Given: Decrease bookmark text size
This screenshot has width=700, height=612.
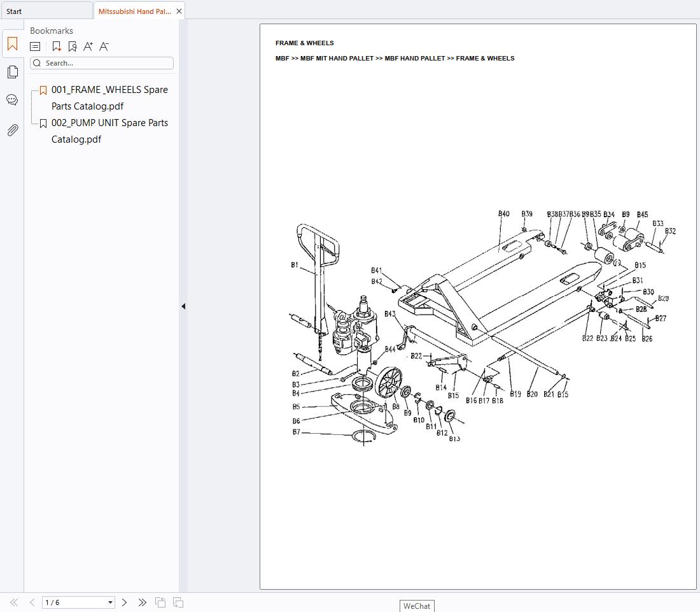Looking at the screenshot, I should coord(104,46).
